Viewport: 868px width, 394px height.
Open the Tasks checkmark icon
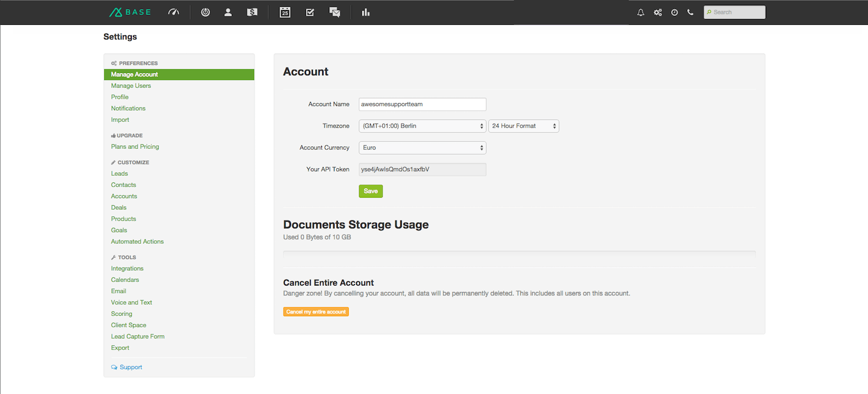[310, 12]
